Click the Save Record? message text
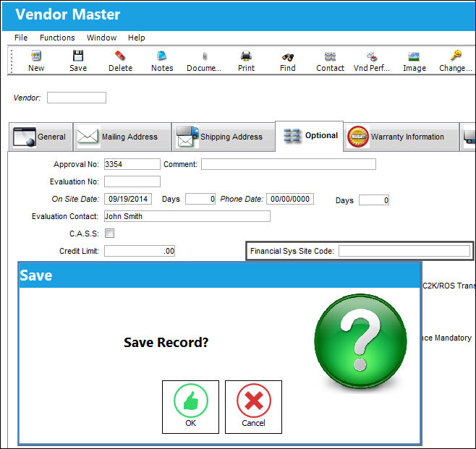 tap(166, 342)
